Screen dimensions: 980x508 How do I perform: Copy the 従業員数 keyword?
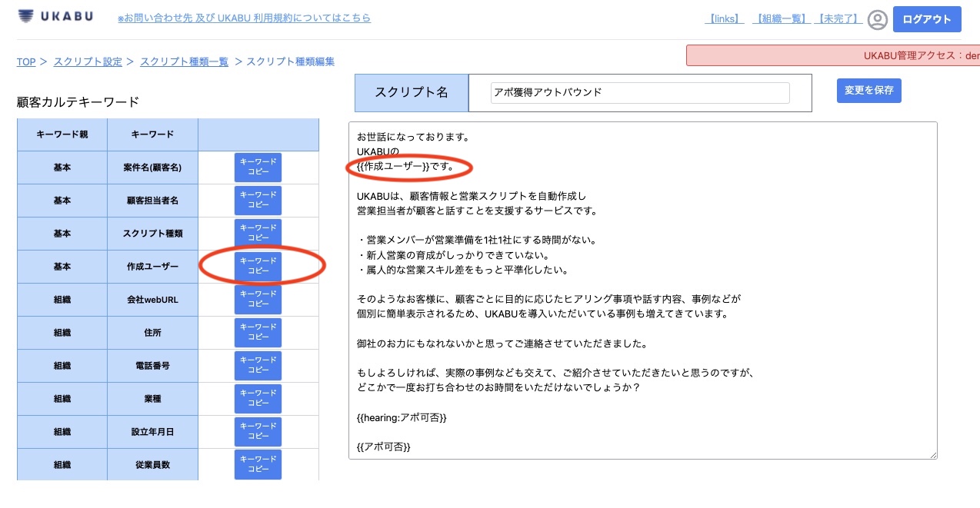(x=258, y=464)
